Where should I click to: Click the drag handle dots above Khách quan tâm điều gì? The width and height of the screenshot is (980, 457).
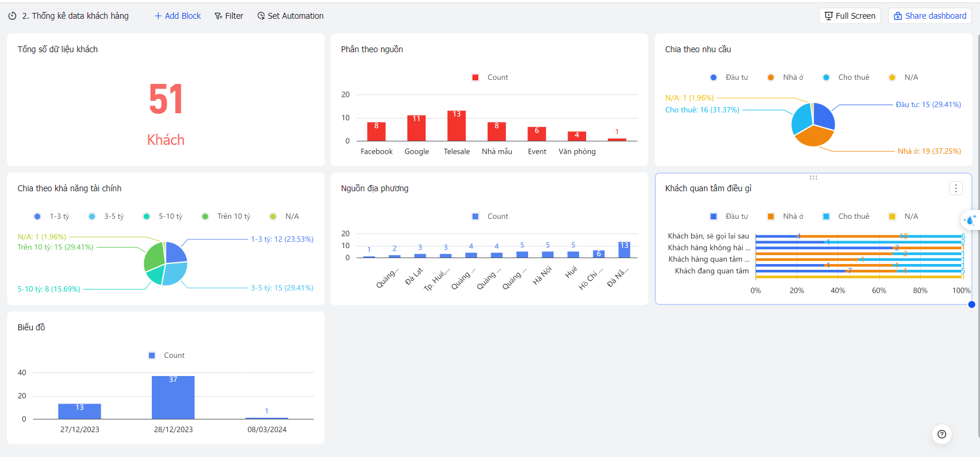(814, 177)
